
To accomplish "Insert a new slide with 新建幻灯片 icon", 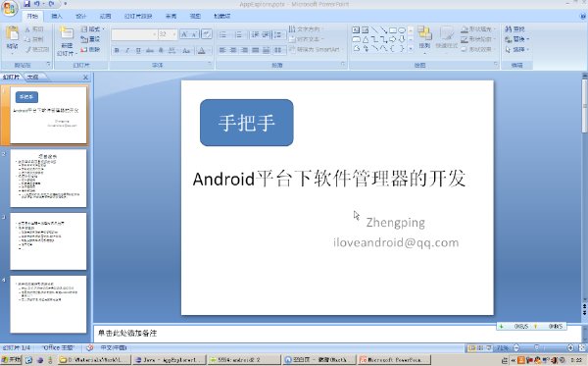I will point(67,33).
